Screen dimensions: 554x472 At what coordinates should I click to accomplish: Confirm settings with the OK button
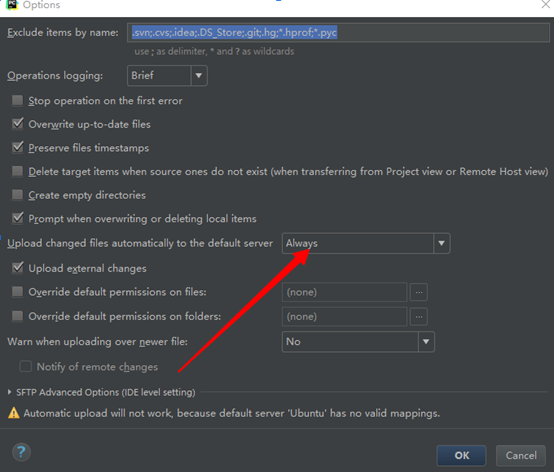point(461,455)
